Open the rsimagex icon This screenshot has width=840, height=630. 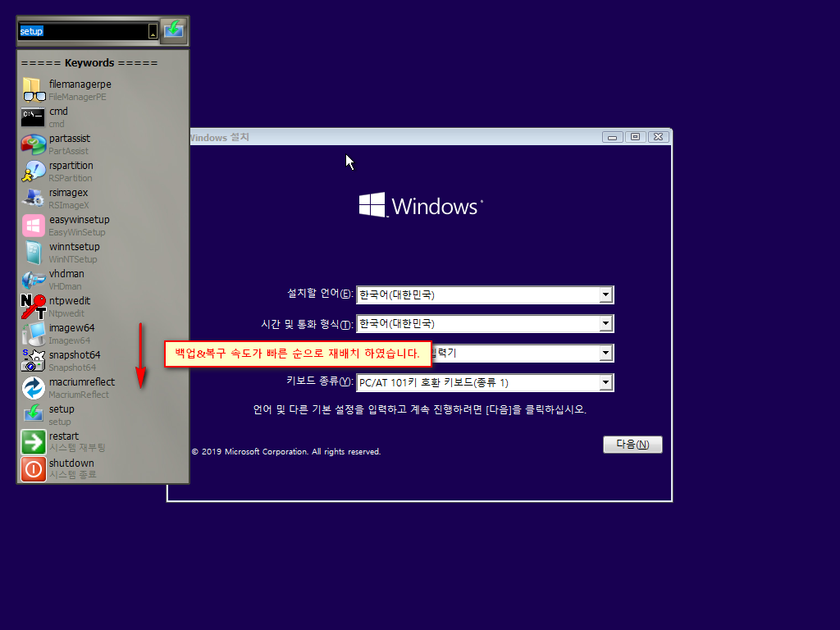pyautogui.click(x=33, y=199)
